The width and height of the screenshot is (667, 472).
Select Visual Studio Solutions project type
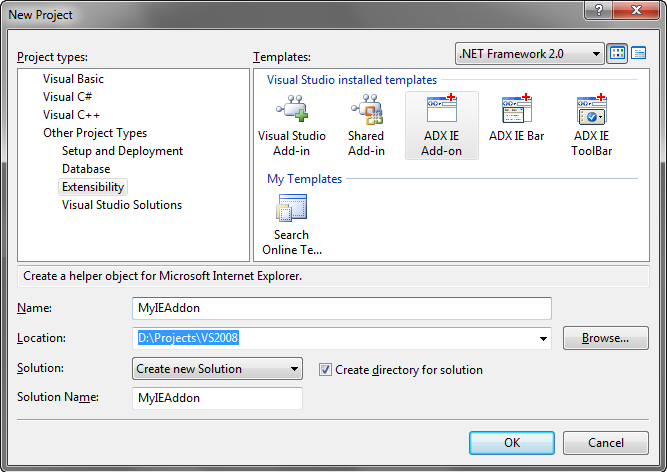pos(122,205)
